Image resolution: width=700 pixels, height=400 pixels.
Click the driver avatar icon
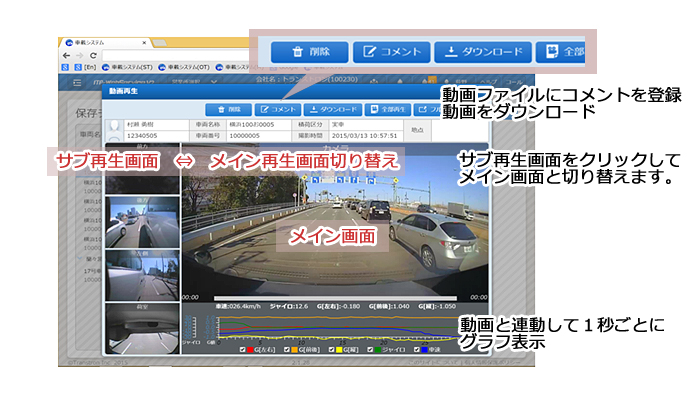click(x=114, y=130)
